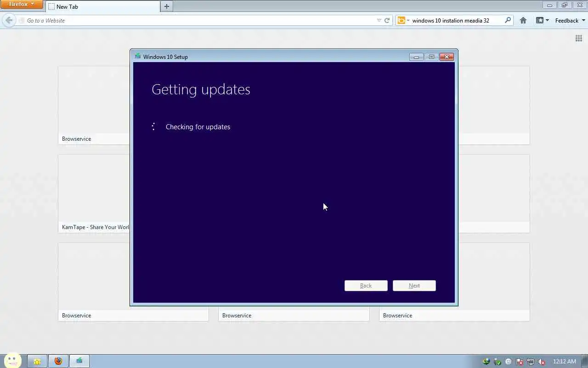Select the New Tab browser tab
Image resolution: width=588 pixels, height=368 pixels.
tap(102, 6)
